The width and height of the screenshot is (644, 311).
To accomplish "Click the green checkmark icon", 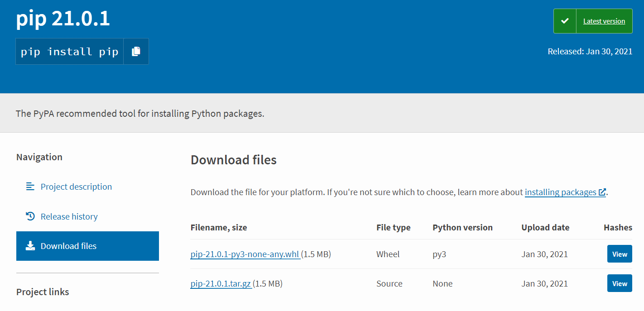I will (x=565, y=21).
